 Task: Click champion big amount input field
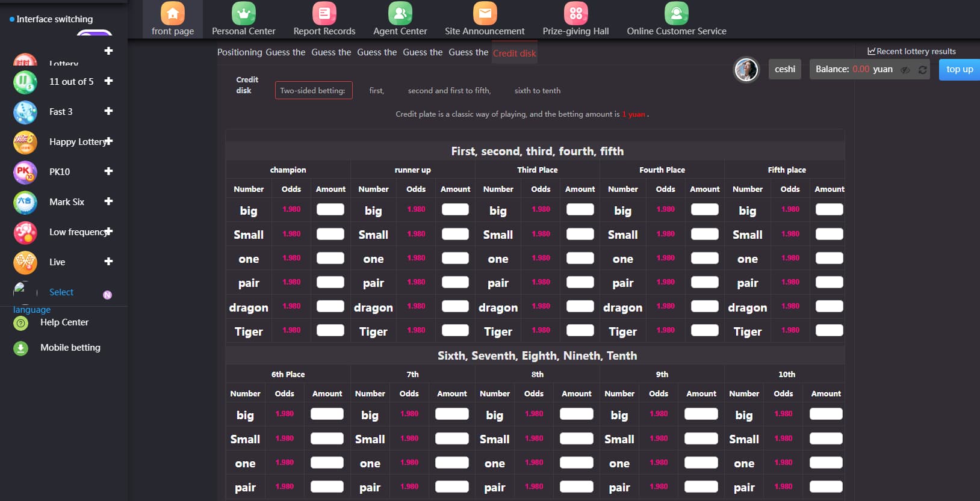[x=330, y=209]
